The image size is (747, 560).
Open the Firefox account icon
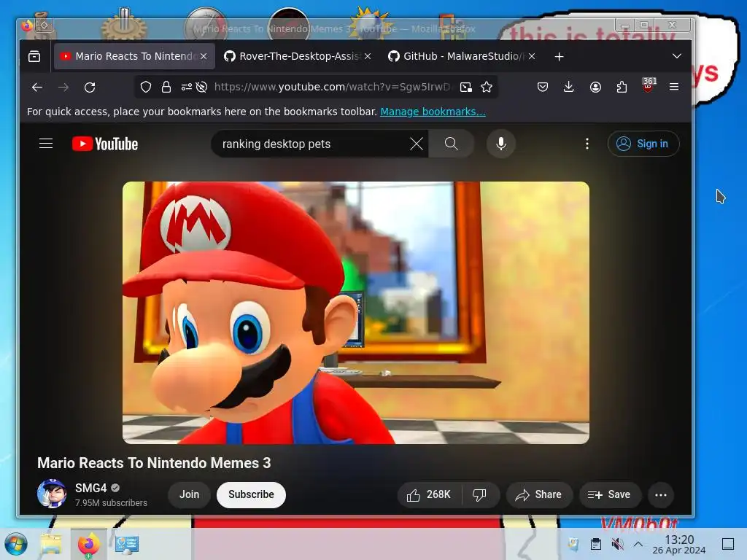(595, 87)
